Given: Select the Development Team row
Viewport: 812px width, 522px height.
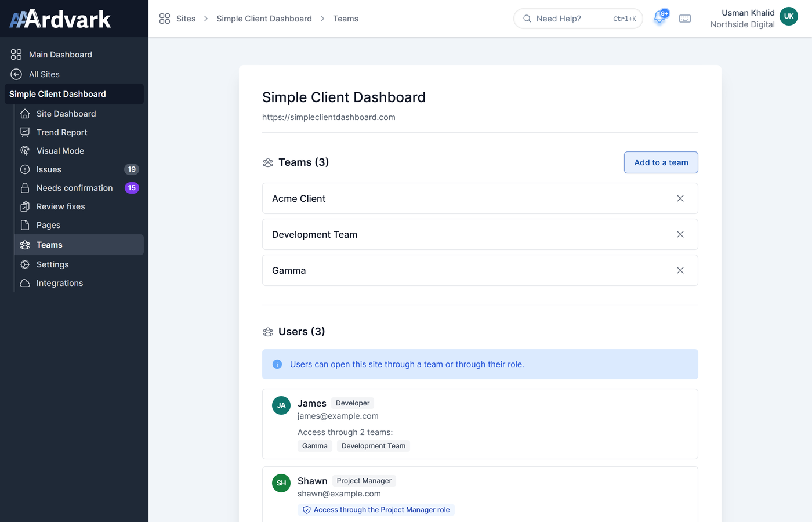Looking at the screenshot, I should tap(480, 234).
